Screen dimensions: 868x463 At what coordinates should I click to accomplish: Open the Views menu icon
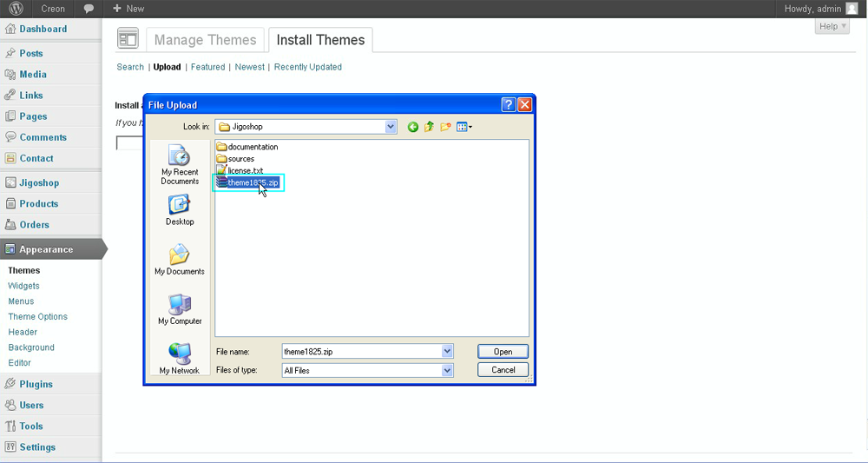(464, 127)
